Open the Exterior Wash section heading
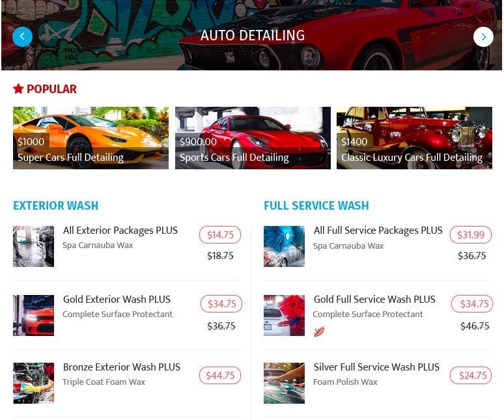Image resolution: width=504 pixels, height=420 pixels. pyautogui.click(x=55, y=206)
